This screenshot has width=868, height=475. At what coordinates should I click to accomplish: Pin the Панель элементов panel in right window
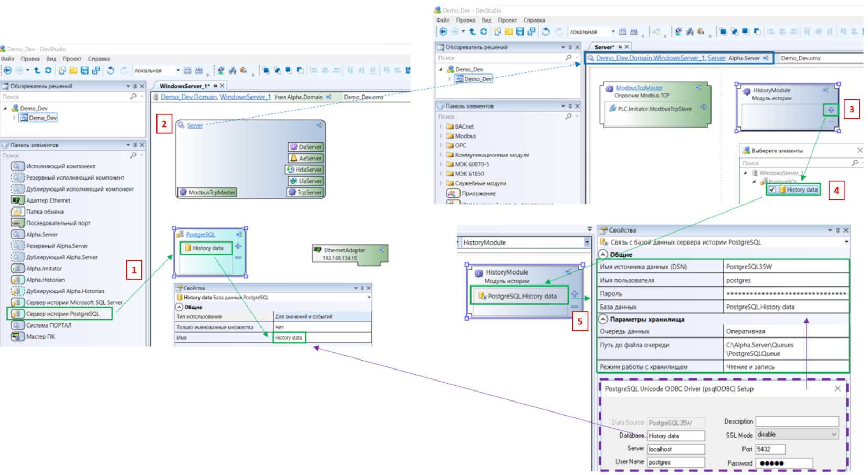[x=570, y=106]
